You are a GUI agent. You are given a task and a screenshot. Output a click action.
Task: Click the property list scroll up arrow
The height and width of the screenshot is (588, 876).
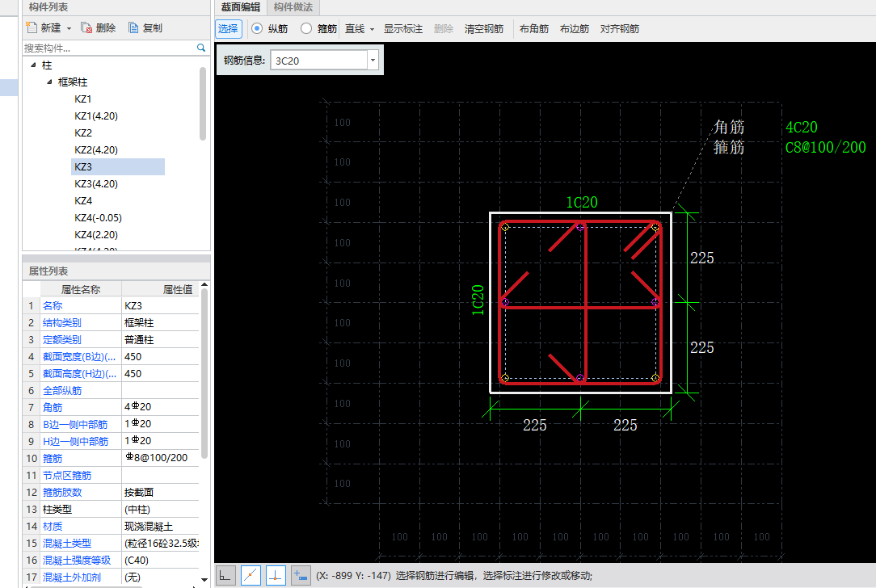(x=204, y=285)
